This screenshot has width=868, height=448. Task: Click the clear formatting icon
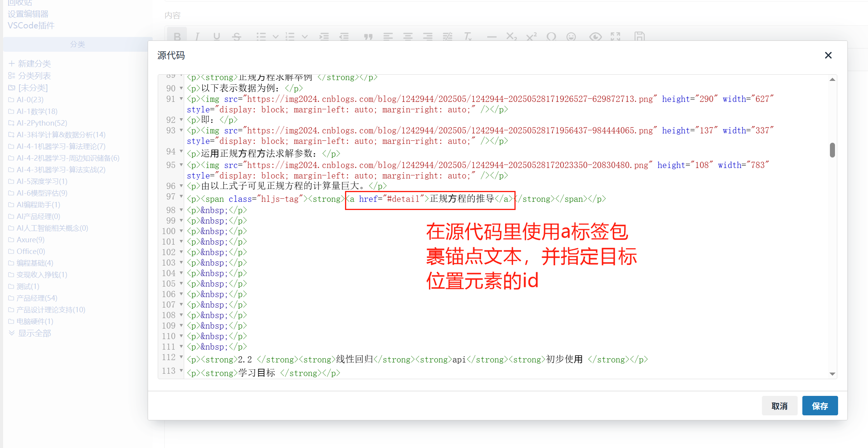point(467,37)
